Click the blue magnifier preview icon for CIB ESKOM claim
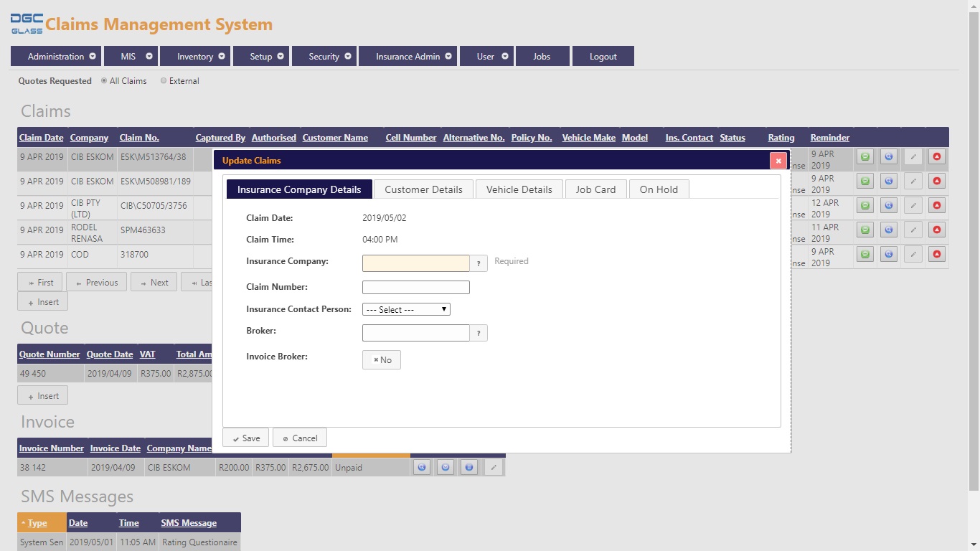 tap(888, 156)
